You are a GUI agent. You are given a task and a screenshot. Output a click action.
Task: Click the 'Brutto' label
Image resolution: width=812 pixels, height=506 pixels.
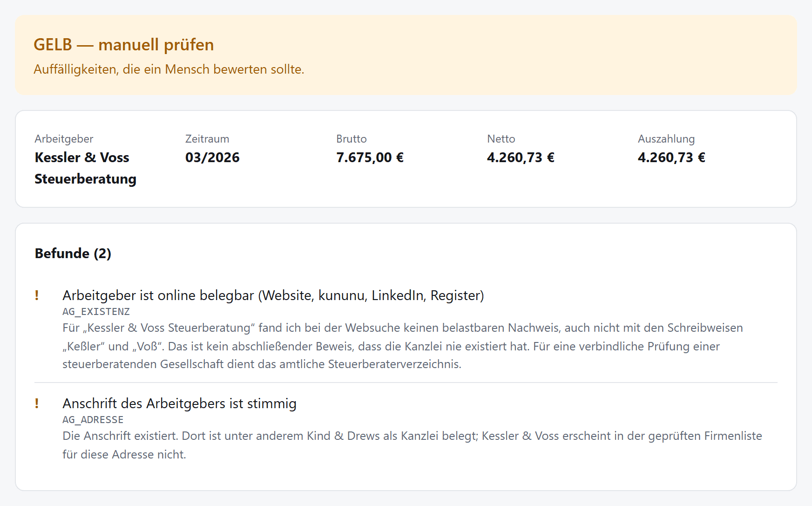pyautogui.click(x=352, y=139)
